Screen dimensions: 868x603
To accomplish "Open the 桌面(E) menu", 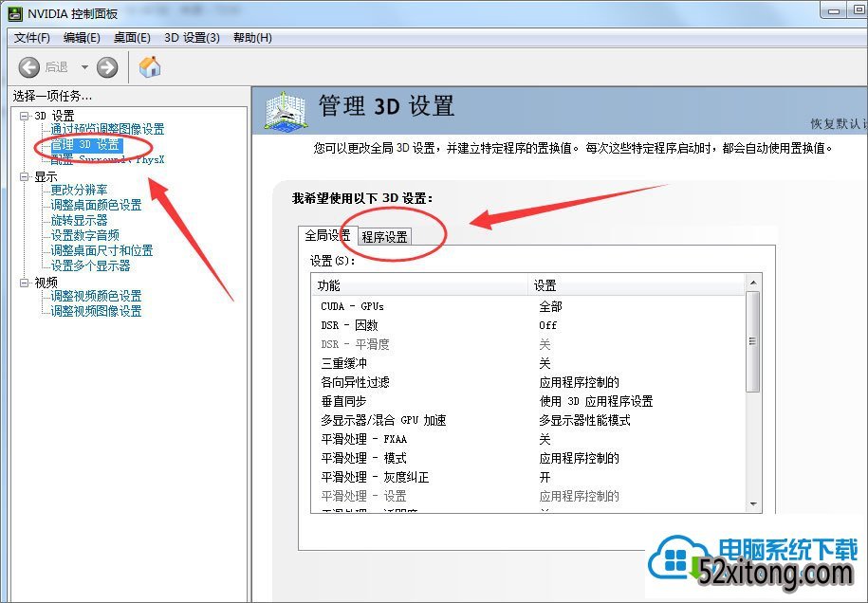I will [x=132, y=38].
